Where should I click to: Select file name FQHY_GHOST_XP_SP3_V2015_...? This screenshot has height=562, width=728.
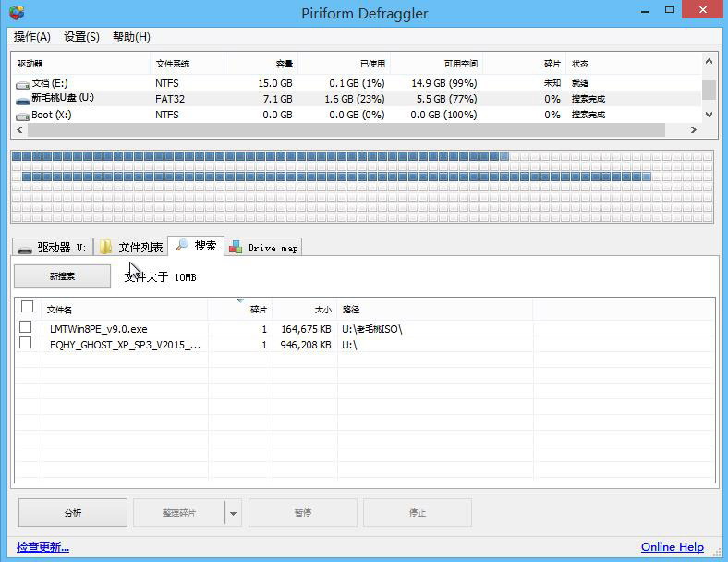[x=126, y=345]
